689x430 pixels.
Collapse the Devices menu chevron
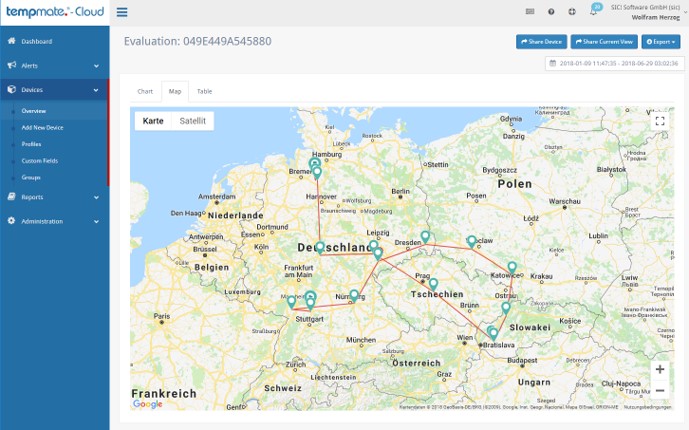(x=96, y=90)
